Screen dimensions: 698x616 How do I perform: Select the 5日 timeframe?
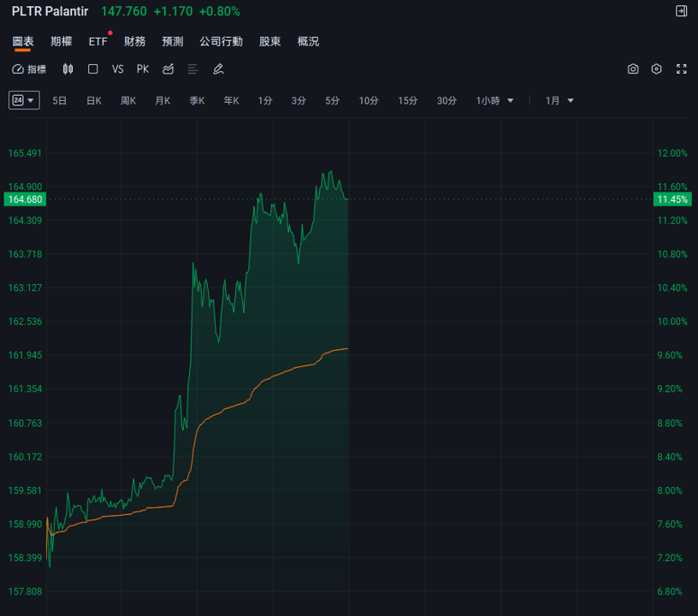pos(60,101)
